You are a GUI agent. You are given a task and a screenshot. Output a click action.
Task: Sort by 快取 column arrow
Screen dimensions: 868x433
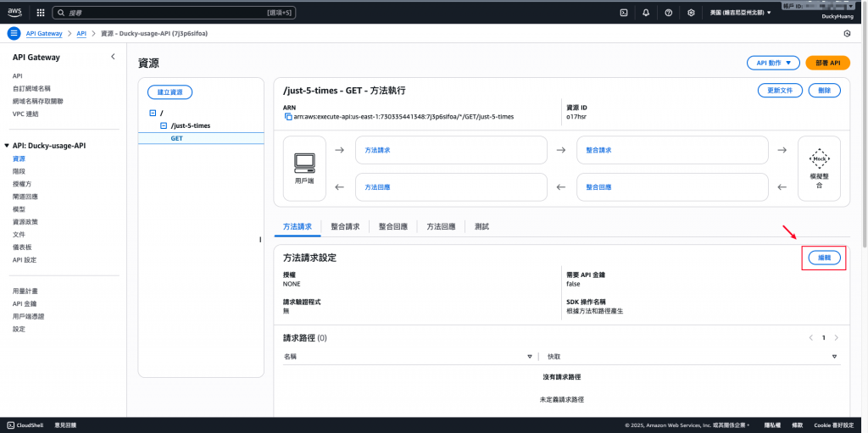[834, 357]
